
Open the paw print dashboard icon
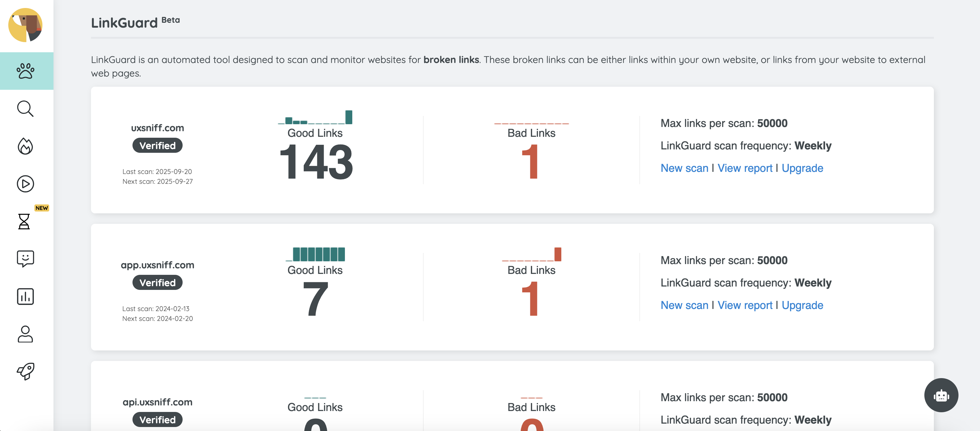26,71
